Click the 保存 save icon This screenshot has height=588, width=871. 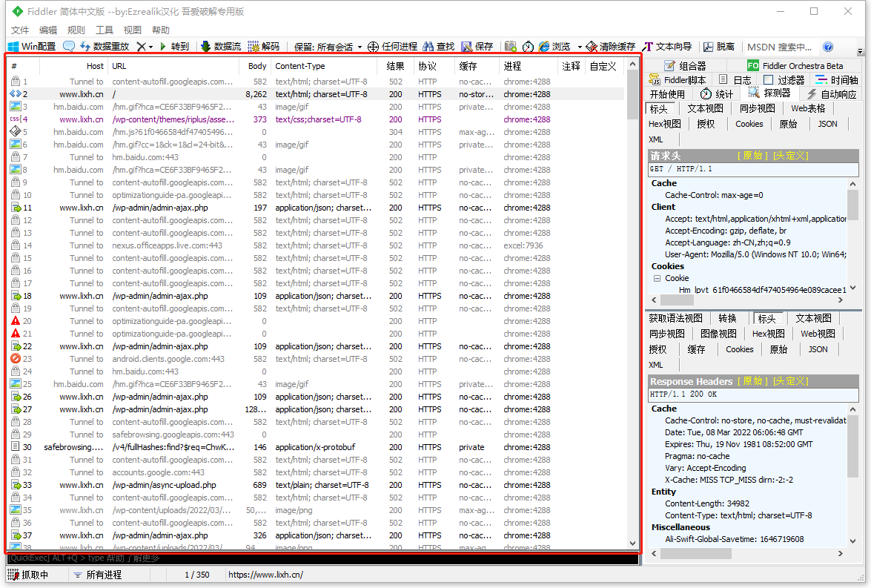pyautogui.click(x=477, y=46)
